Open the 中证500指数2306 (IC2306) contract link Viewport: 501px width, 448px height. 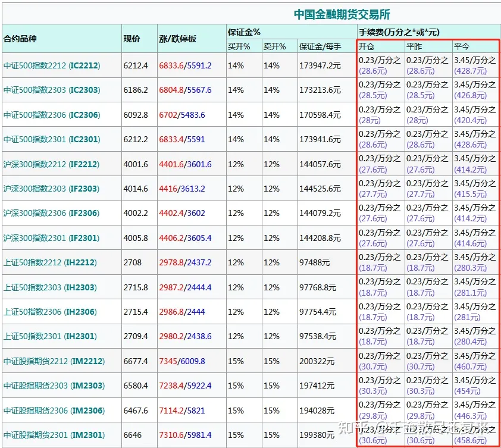click(52, 115)
